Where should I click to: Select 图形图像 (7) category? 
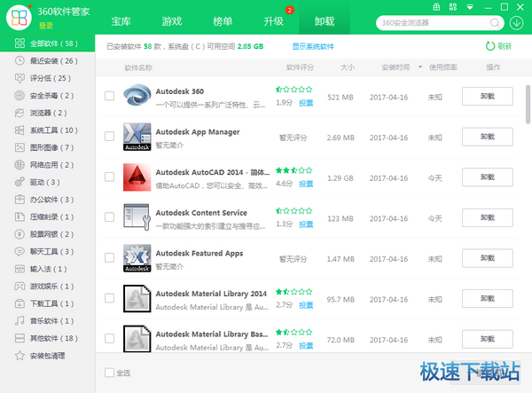tap(48, 147)
